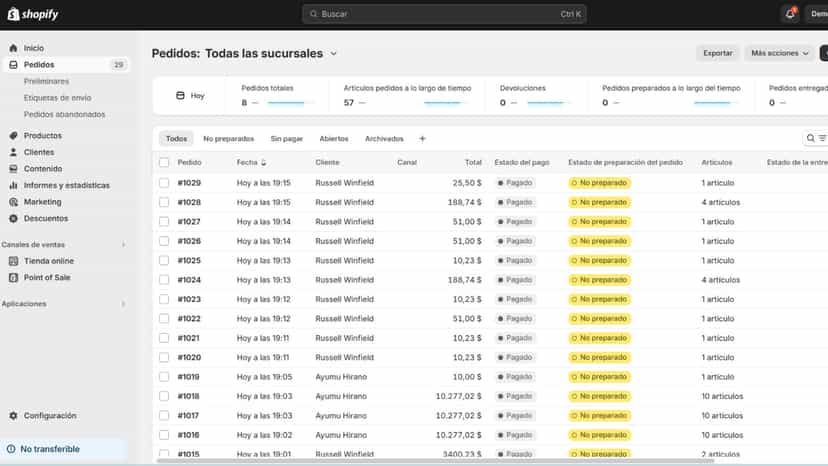Viewport: 828px width, 466px height.
Task: Click the Informes y estadísticas chart icon
Action: [13, 185]
